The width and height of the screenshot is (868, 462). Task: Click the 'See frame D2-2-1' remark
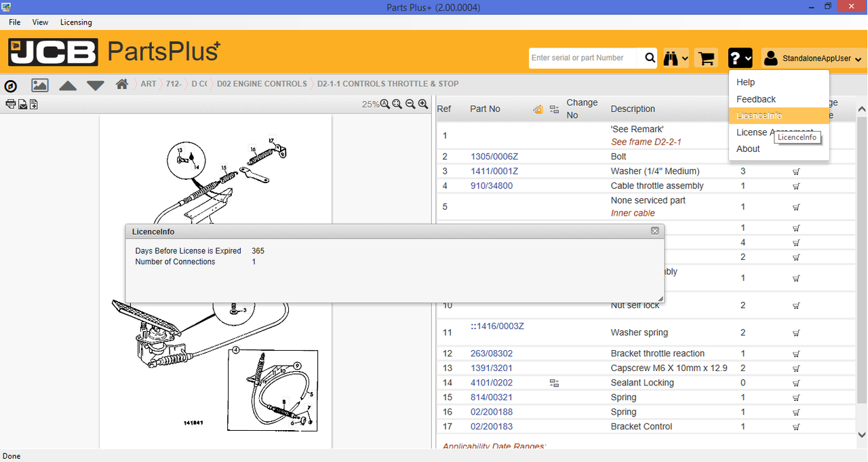646,142
